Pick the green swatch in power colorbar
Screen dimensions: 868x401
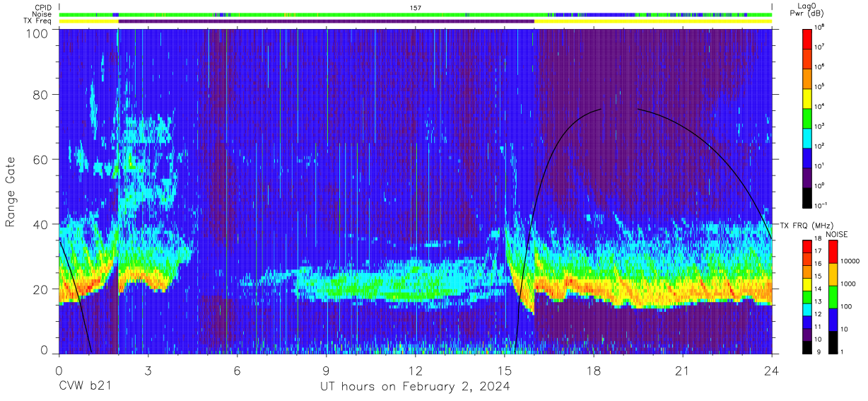point(807,117)
